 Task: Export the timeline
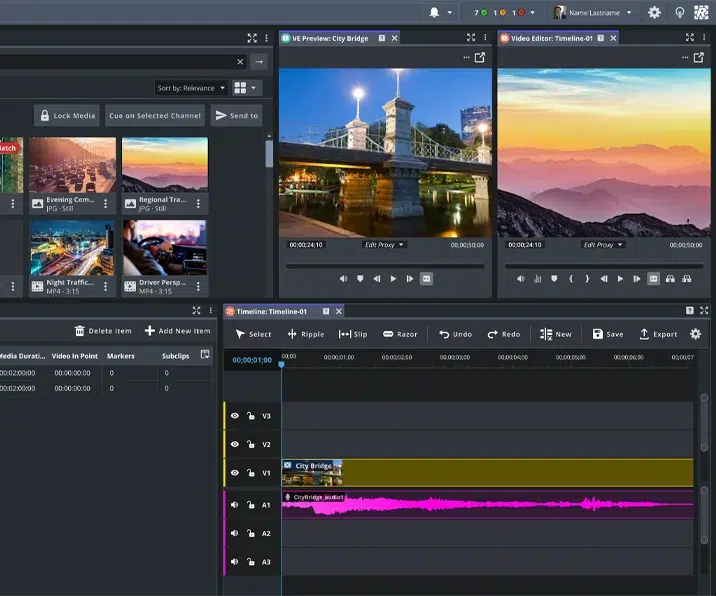click(658, 334)
